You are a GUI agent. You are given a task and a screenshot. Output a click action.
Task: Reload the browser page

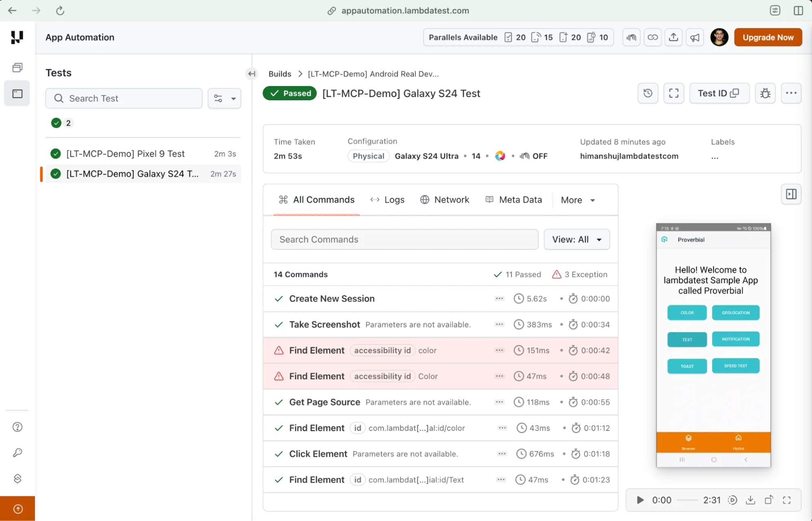60,11
